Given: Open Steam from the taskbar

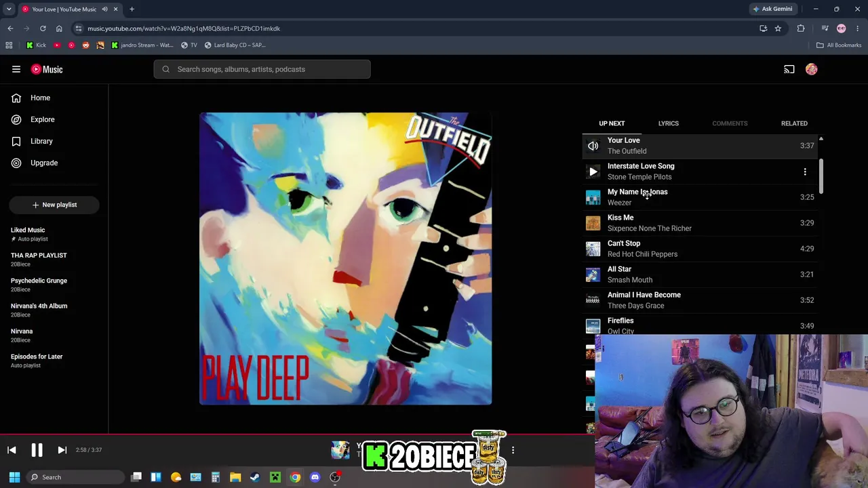Looking at the screenshot, I should pos(255,477).
